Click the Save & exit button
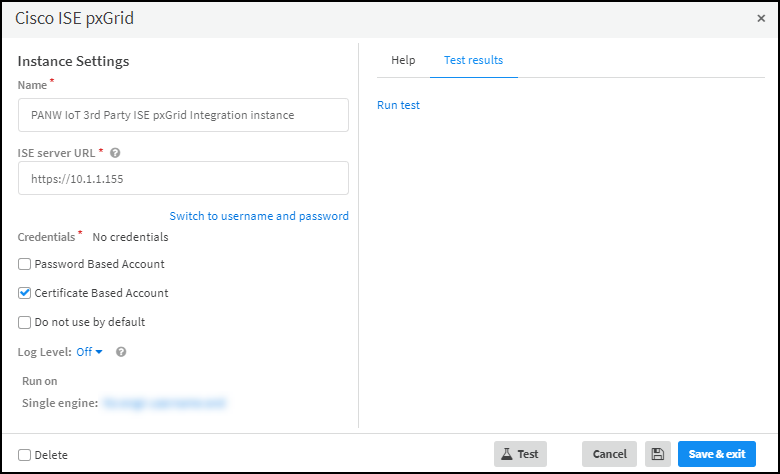The image size is (780, 474). pyautogui.click(x=716, y=454)
